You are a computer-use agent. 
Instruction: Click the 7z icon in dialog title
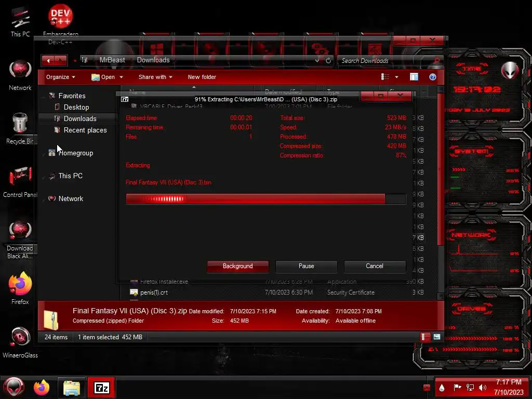tap(125, 99)
